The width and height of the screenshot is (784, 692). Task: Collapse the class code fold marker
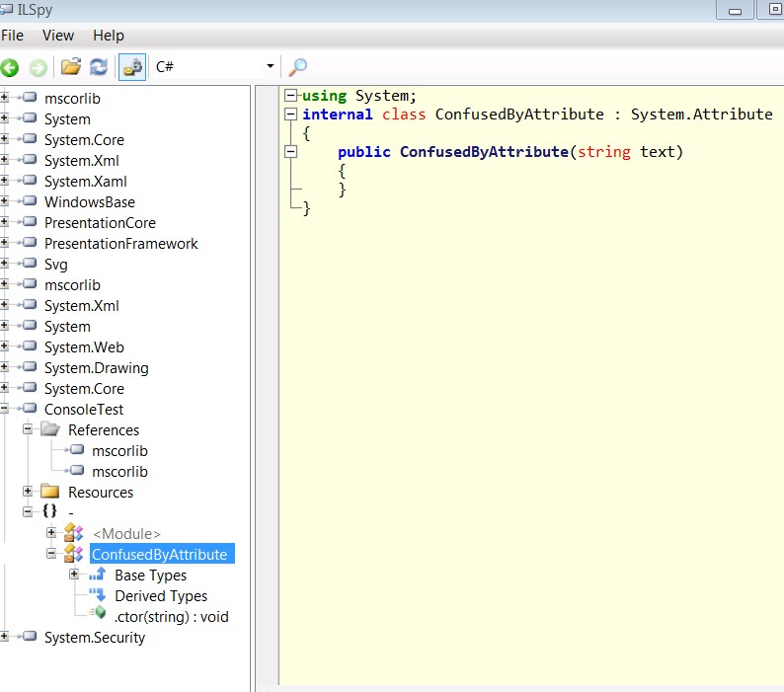(x=290, y=114)
